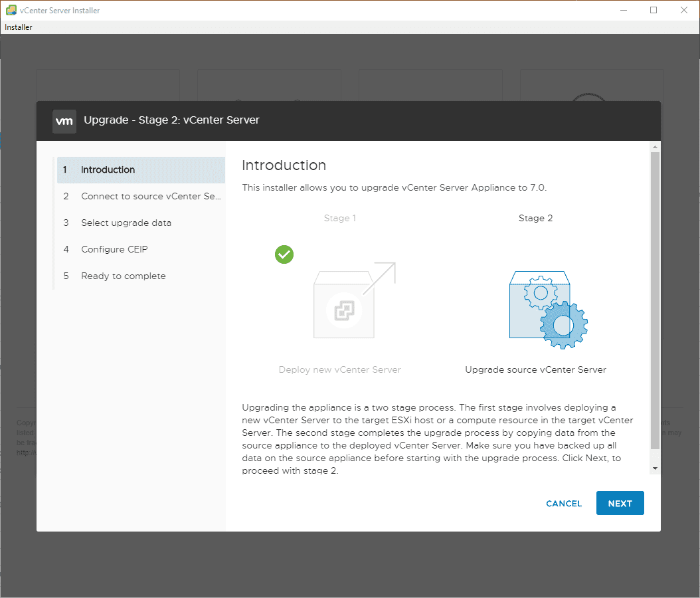The image size is (700, 598).
Task: Click the Stage 1 label
Action: (x=340, y=218)
